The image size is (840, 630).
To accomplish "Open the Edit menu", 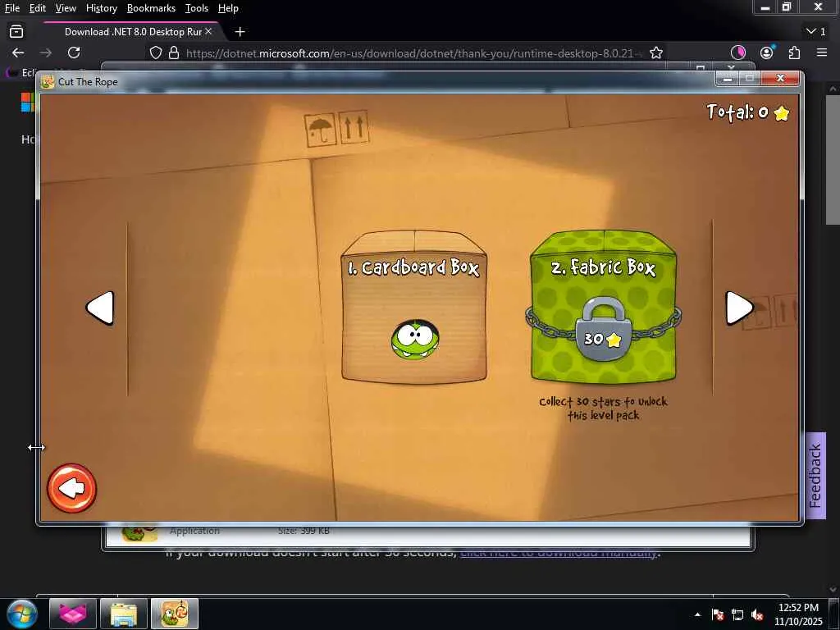I will tap(38, 8).
